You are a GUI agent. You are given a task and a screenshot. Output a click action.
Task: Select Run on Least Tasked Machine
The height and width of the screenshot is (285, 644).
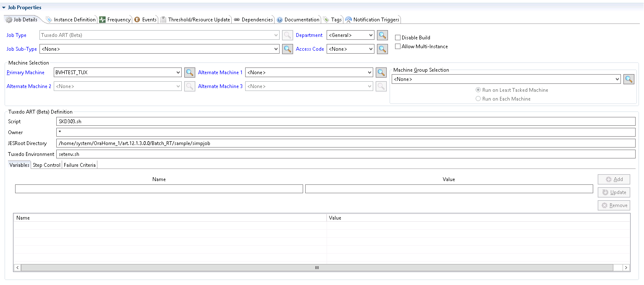478,90
